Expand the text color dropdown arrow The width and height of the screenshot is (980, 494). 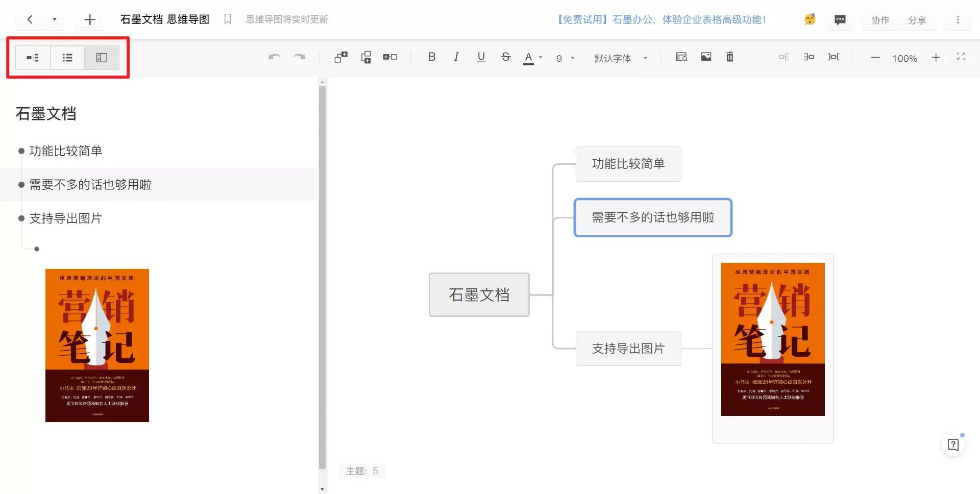[x=540, y=58]
